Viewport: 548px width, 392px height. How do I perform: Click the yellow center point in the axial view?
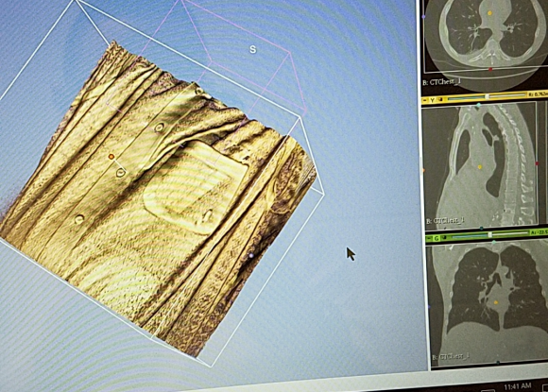[489, 13]
